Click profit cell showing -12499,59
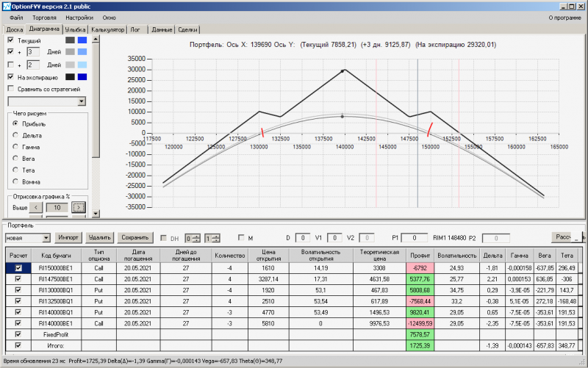The width and height of the screenshot is (588, 368). click(x=420, y=323)
